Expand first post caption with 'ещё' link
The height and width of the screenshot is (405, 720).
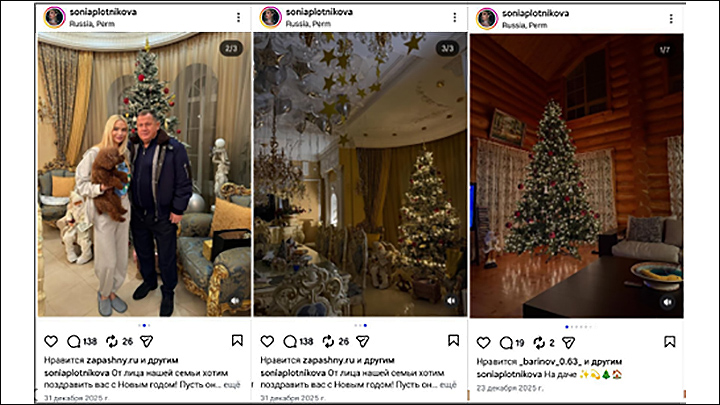pyautogui.click(x=231, y=385)
